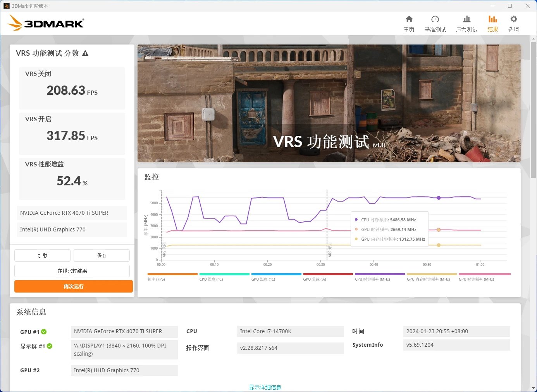Click the 52.4% VRS 性能增益 value
537x392 pixels.
click(x=72, y=181)
